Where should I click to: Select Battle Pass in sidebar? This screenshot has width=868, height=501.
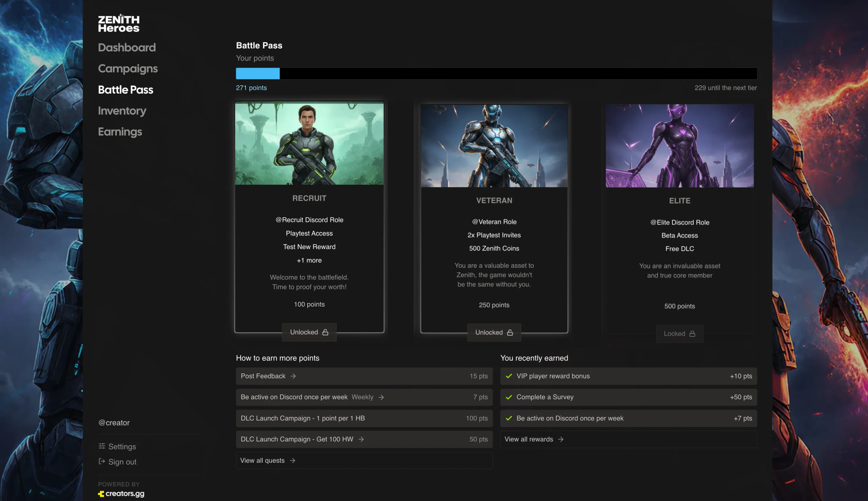(126, 90)
